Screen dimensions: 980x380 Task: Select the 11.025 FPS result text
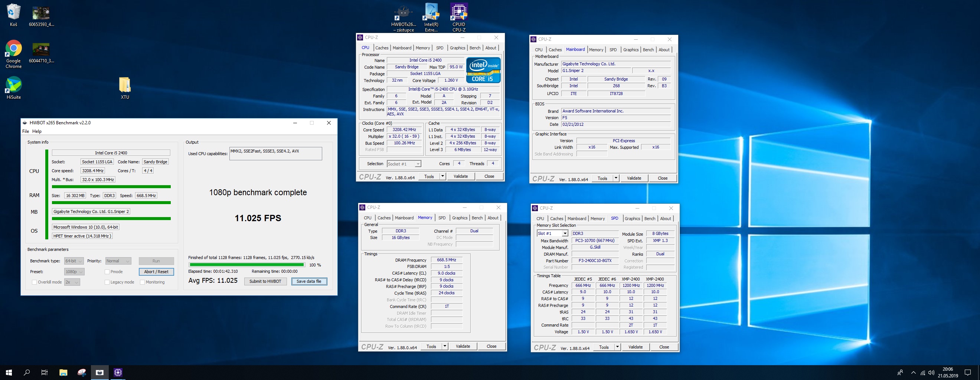258,218
